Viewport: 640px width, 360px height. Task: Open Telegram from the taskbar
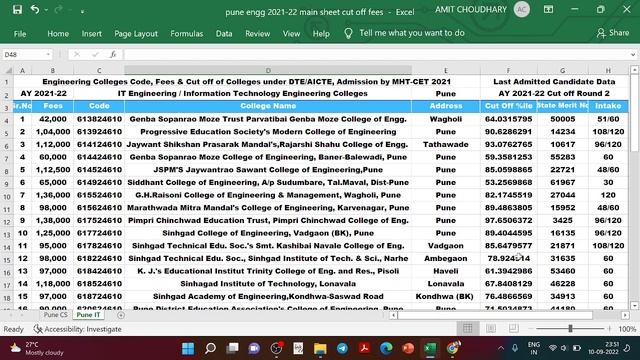pos(342,348)
